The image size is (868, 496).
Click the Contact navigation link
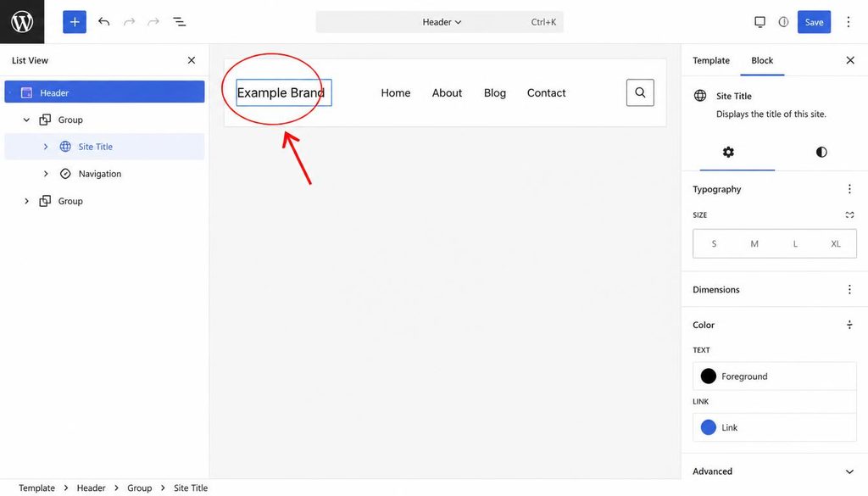pyautogui.click(x=547, y=93)
